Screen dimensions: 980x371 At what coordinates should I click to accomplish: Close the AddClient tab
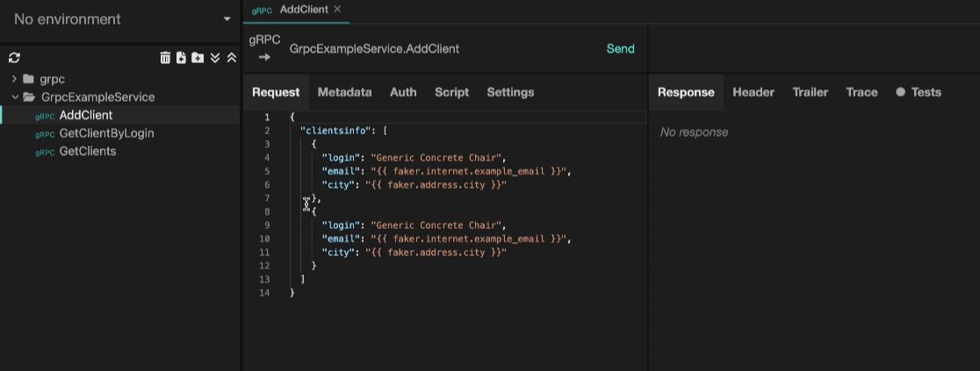point(337,10)
